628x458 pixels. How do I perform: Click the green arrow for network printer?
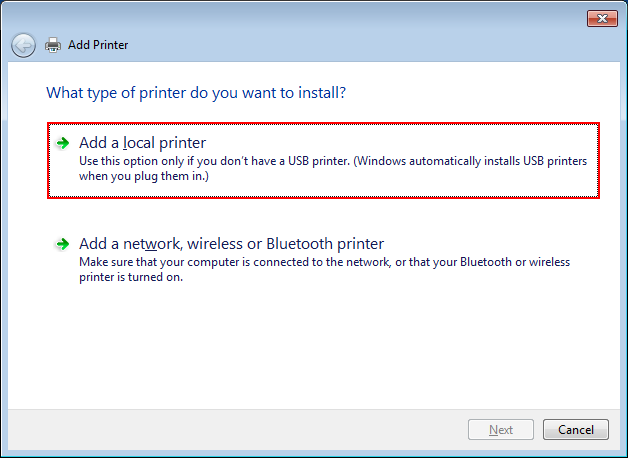[x=63, y=244]
